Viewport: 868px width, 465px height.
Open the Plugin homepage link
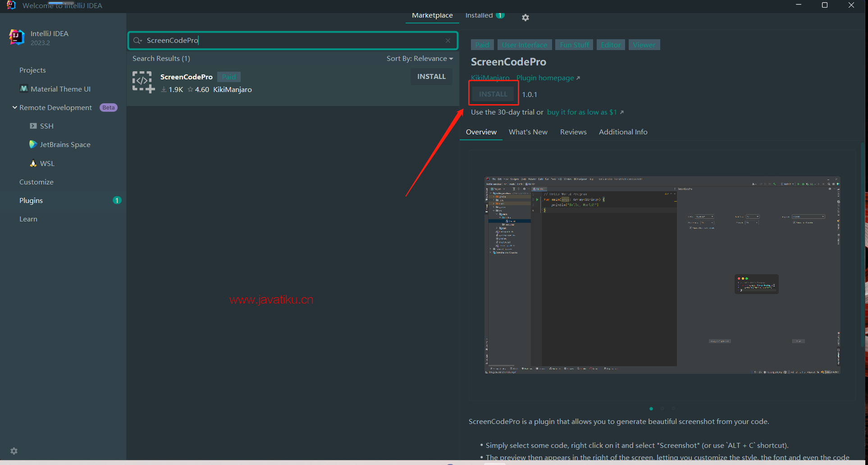548,78
